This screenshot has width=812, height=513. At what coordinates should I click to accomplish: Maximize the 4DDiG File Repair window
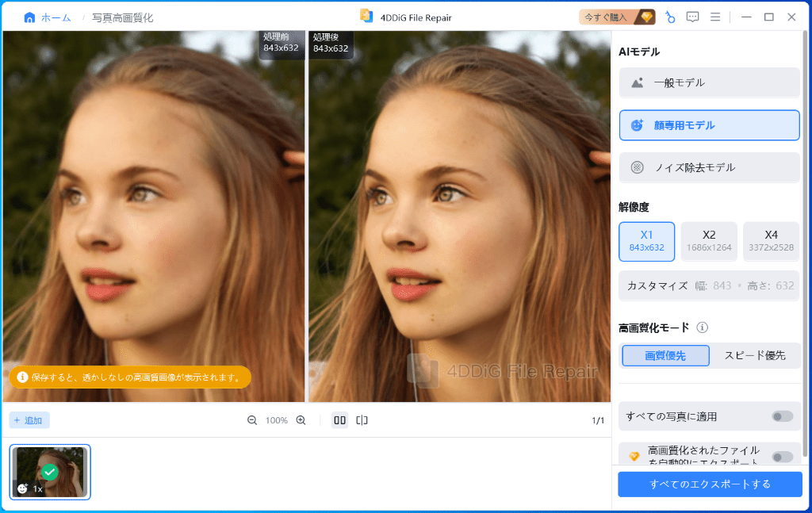(769, 17)
